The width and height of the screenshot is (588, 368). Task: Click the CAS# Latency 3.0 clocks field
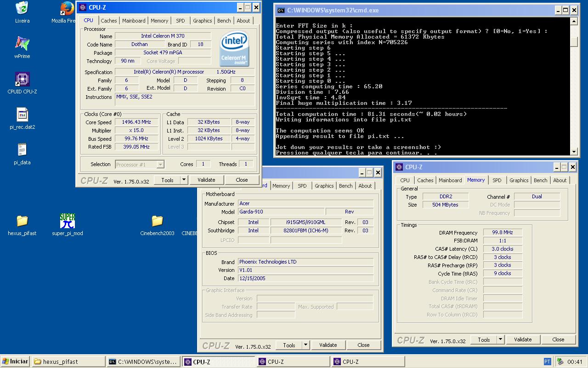(x=503, y=249)
